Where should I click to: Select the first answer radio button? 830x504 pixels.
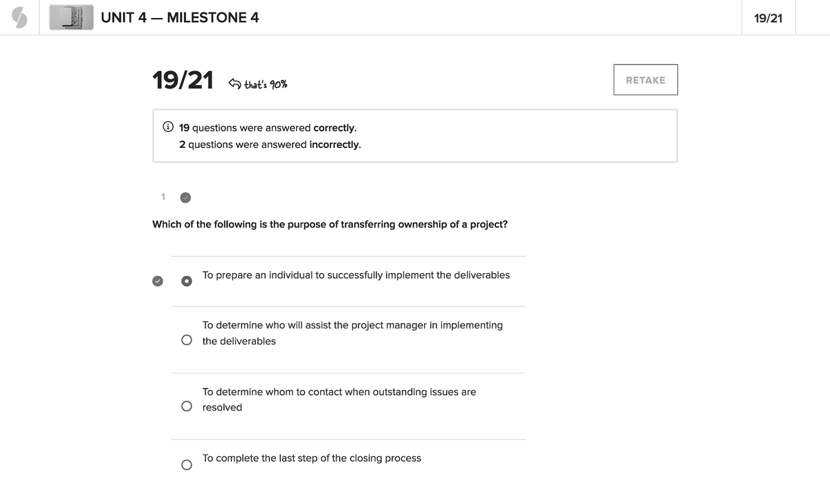187,281
